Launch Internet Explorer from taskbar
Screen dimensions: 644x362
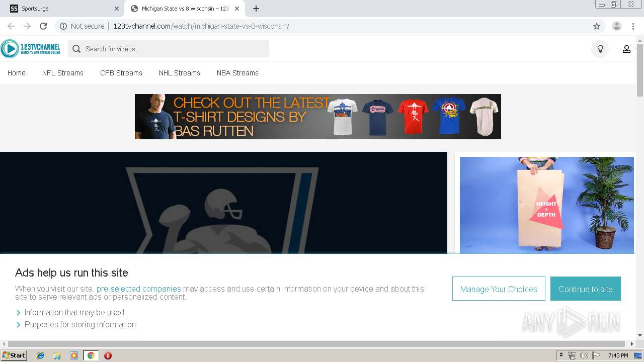click(x=40, y=355)
